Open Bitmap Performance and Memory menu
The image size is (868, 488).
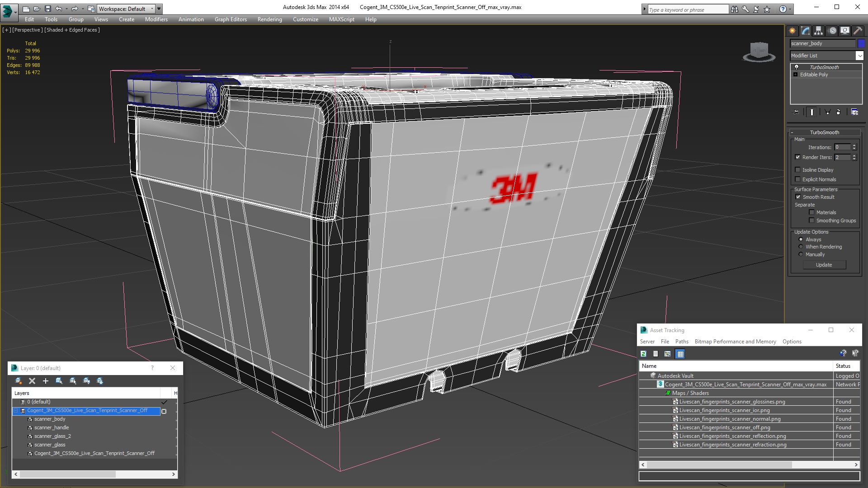(735, 342)
